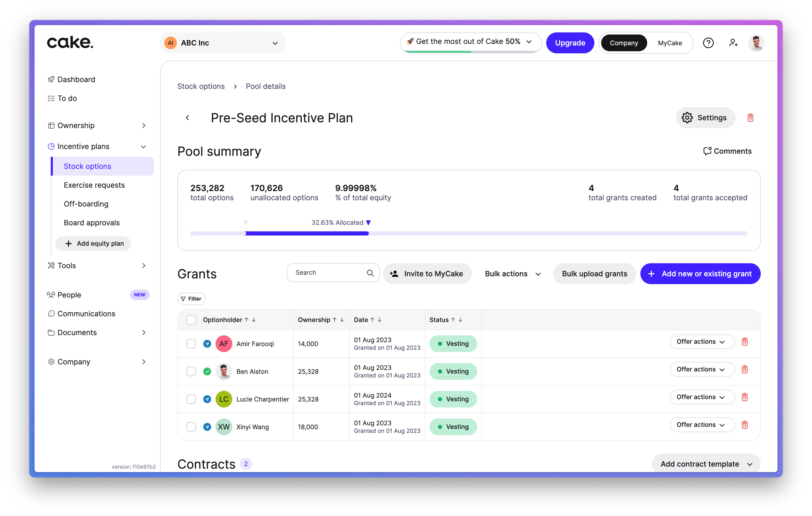
Task: Check Amir Farooqi's row checkbox
Action: click(191, 343)
